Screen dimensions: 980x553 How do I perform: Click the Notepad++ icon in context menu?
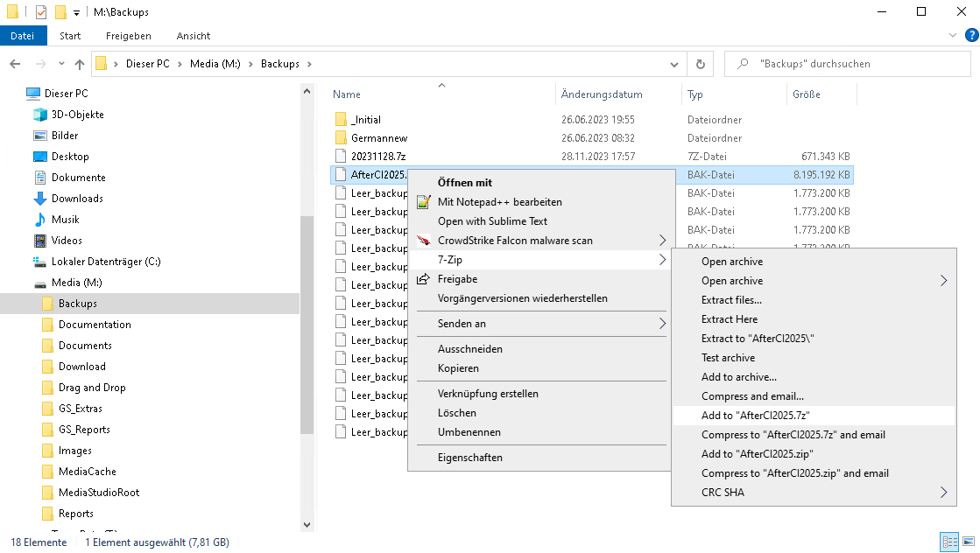[424, 202]
